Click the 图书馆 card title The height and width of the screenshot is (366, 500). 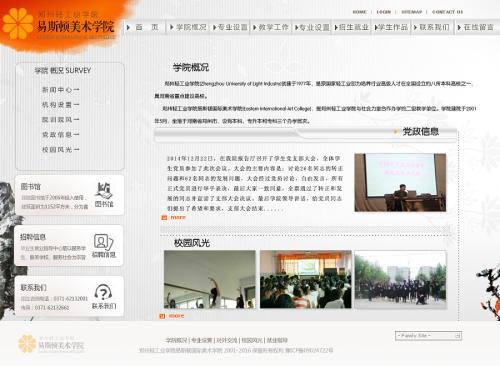[31, 187]
